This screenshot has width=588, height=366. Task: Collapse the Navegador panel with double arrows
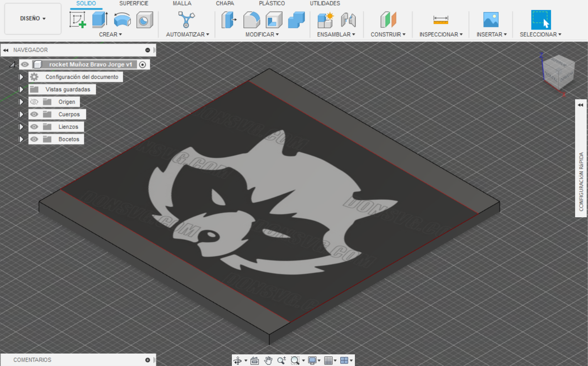pos(6,50)
